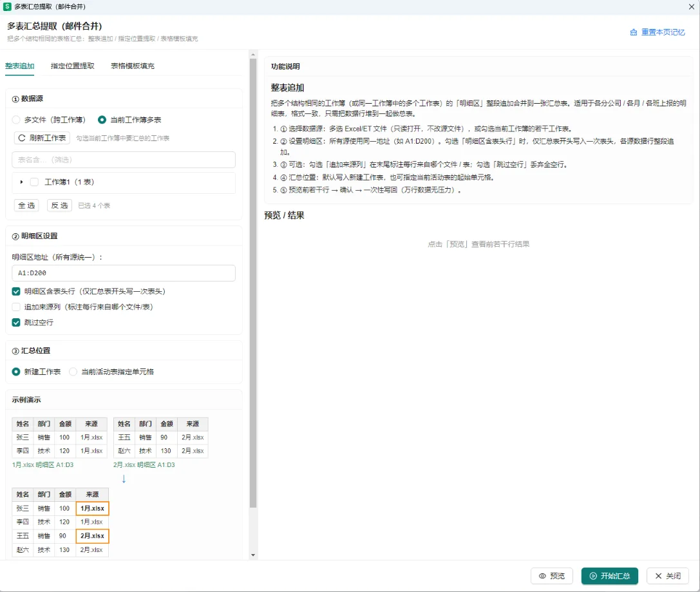Click 示例演示 section header

(26, 399)
